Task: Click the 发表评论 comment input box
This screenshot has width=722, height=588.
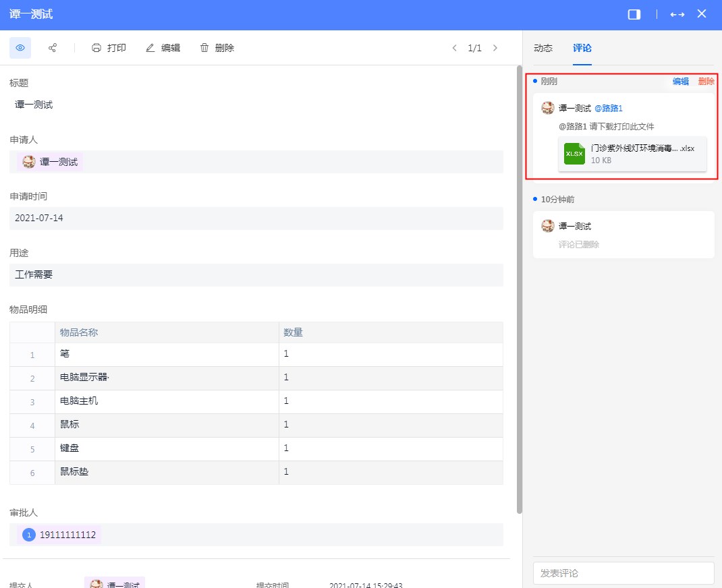Action: pyautogui.click(x=623, y=573)
